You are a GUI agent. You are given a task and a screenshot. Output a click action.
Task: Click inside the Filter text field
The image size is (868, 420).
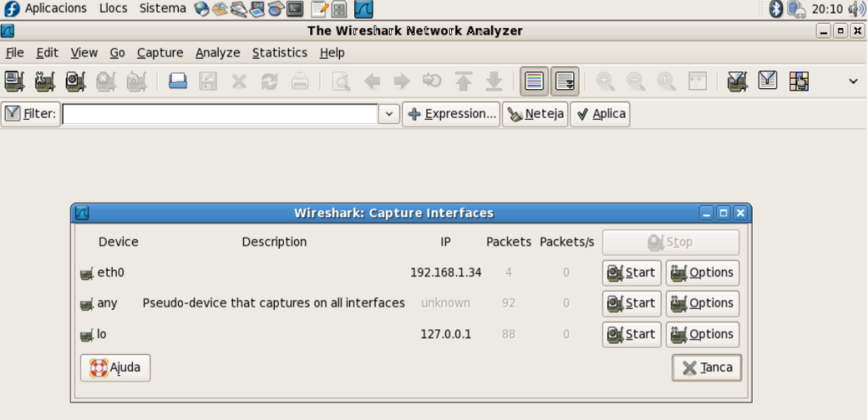[220, 114]
